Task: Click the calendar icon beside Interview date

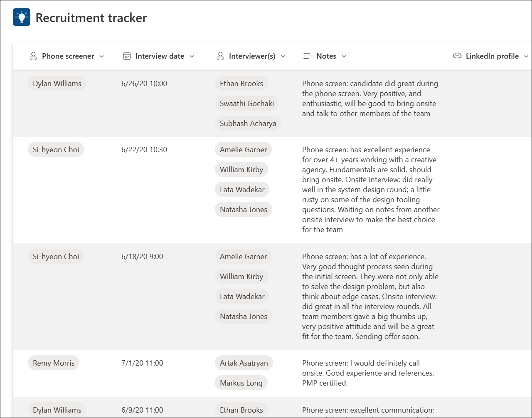Action: point(126,56)
